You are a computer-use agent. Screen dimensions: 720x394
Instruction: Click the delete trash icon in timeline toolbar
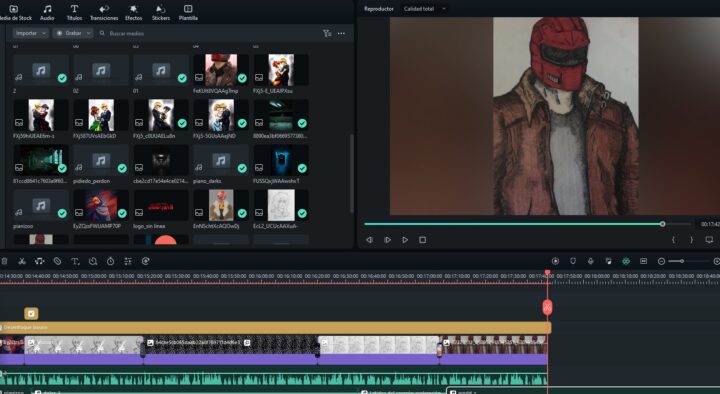pyautogui.click(x=4, y=261)
